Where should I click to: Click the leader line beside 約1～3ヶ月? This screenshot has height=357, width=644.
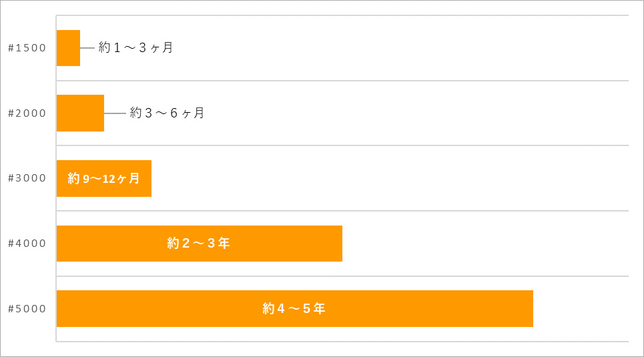(87, 48)
